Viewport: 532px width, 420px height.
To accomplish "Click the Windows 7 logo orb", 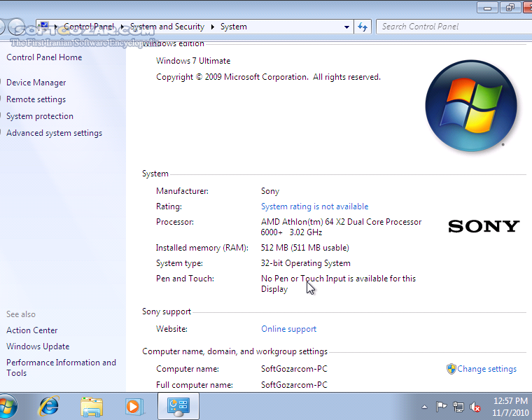I will (471, 106).
